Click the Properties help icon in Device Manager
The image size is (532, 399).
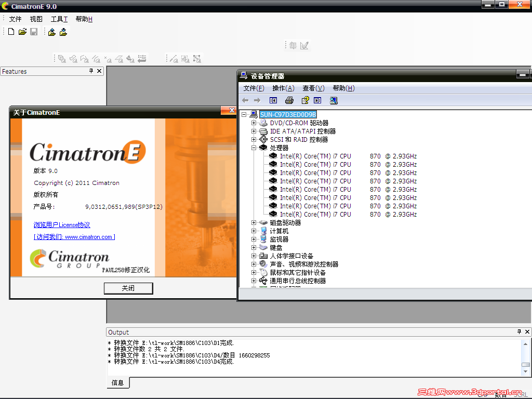pyautogui.click(x=305, y=100)
